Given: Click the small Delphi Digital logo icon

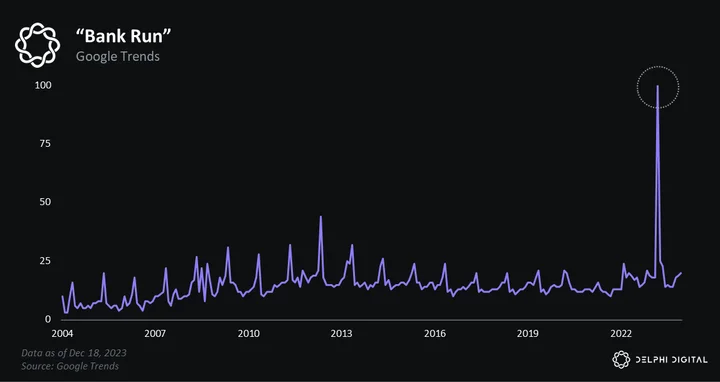Looking at the screenshot, I should pyautogui.click(x=621, y=360).
